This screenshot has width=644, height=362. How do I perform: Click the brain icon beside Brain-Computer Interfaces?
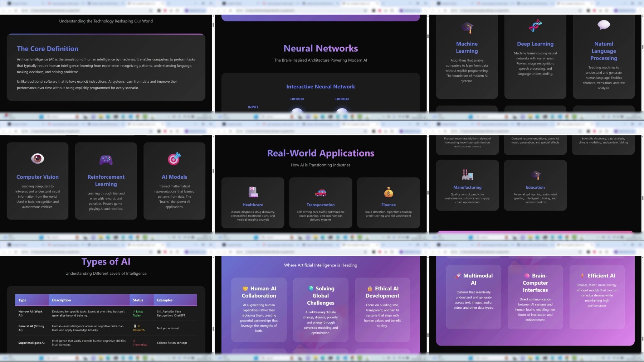click(527, 276)
